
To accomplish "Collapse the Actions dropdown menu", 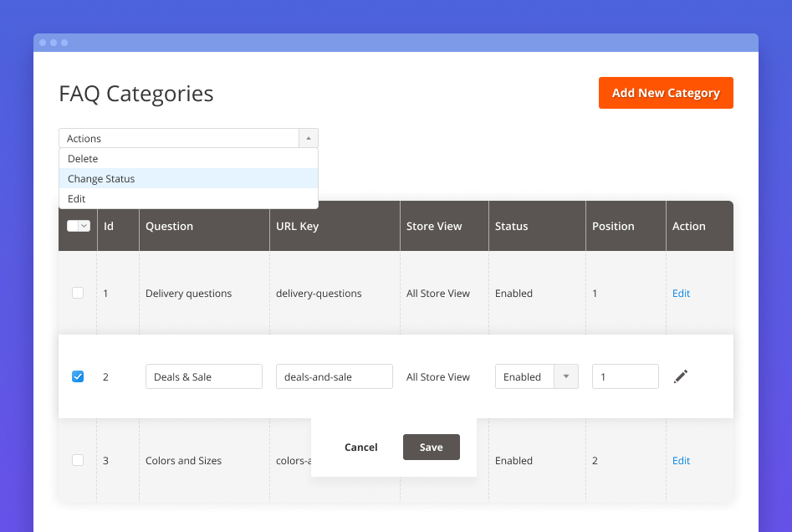I will pyautogui.click(x=308, y=139).
